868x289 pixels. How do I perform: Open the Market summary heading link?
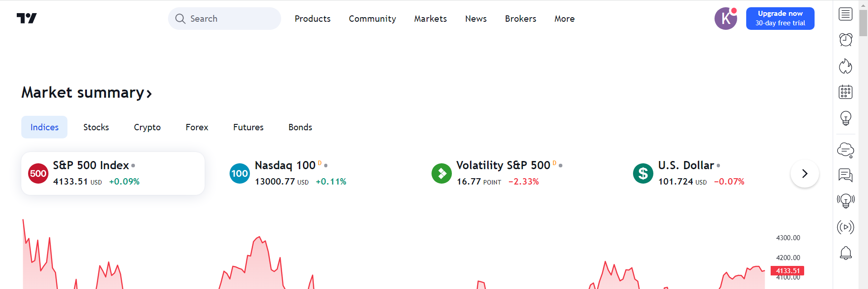coord(86,93)
